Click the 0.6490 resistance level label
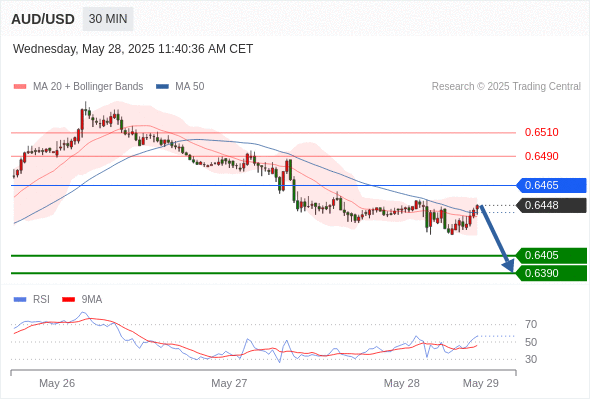 tap(541, 156)
